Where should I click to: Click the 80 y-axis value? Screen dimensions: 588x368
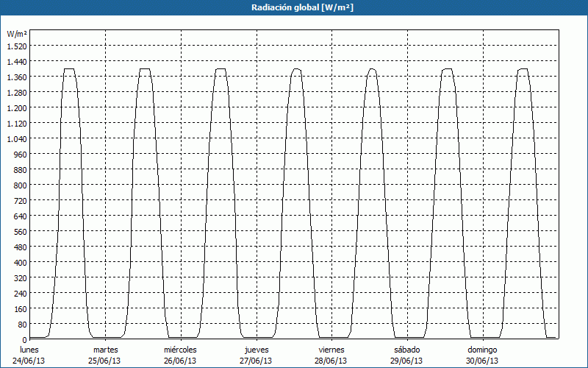point(22,325)
